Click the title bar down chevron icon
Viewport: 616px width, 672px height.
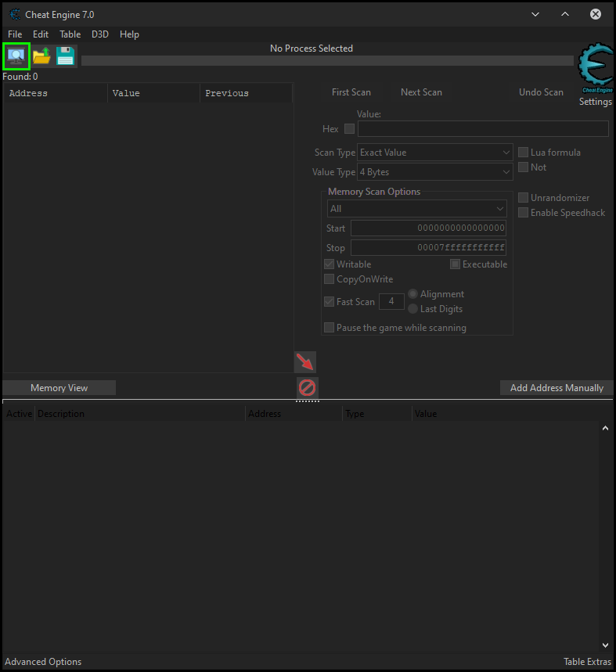535,14
